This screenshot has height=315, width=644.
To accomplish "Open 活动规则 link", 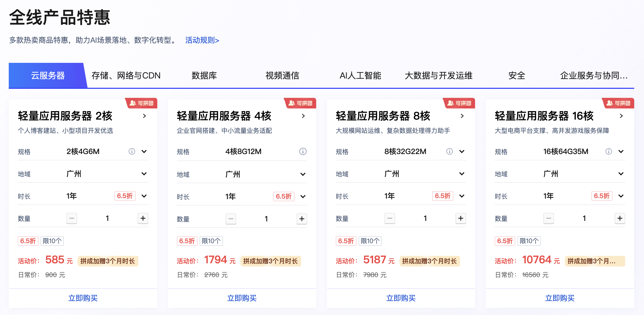I will pyautogui.click(x=202, y=40).
